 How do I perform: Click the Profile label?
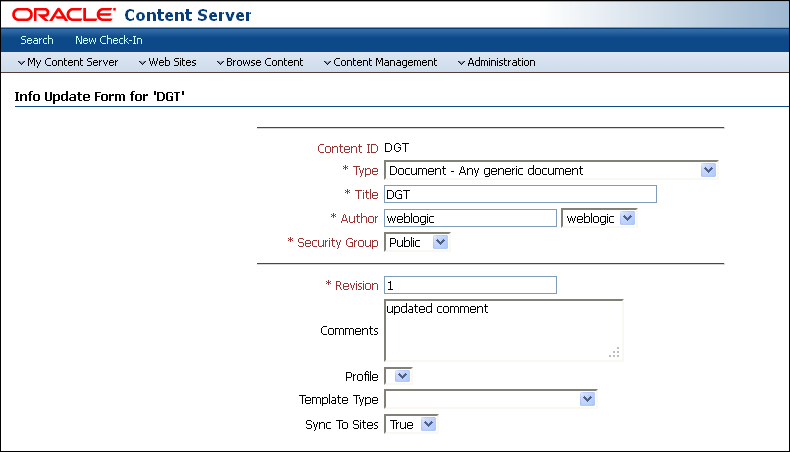[362, 376]
